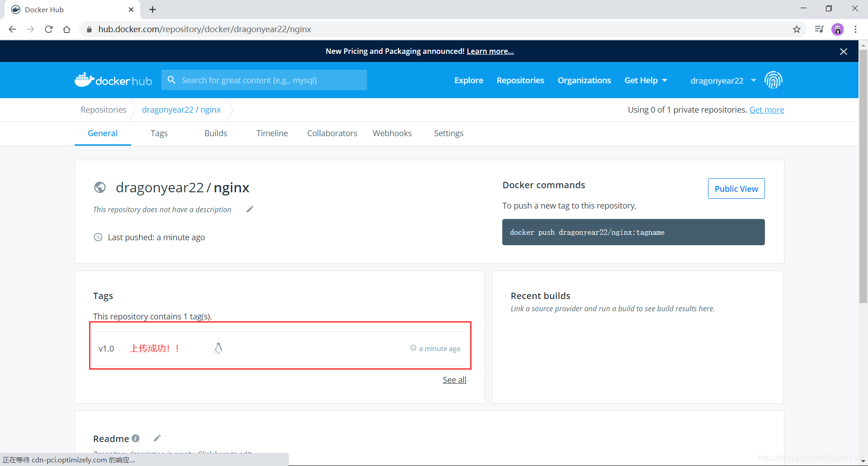Open the Tags tab
The image size is (868, 466).
click(x=159, y=133)
